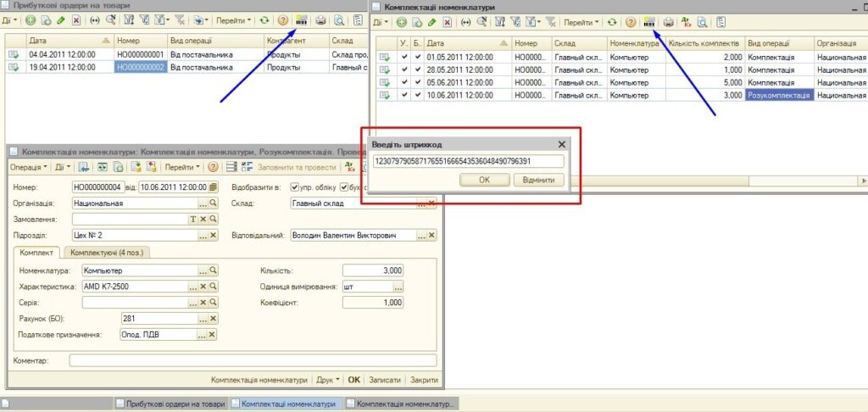Expand the Операція dropdown in document form
The image size is (868, 412).
(28, 167)
